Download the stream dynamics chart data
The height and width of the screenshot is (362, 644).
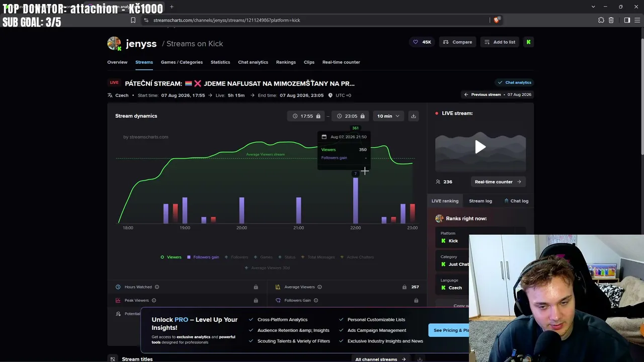(x=413, y=116)
